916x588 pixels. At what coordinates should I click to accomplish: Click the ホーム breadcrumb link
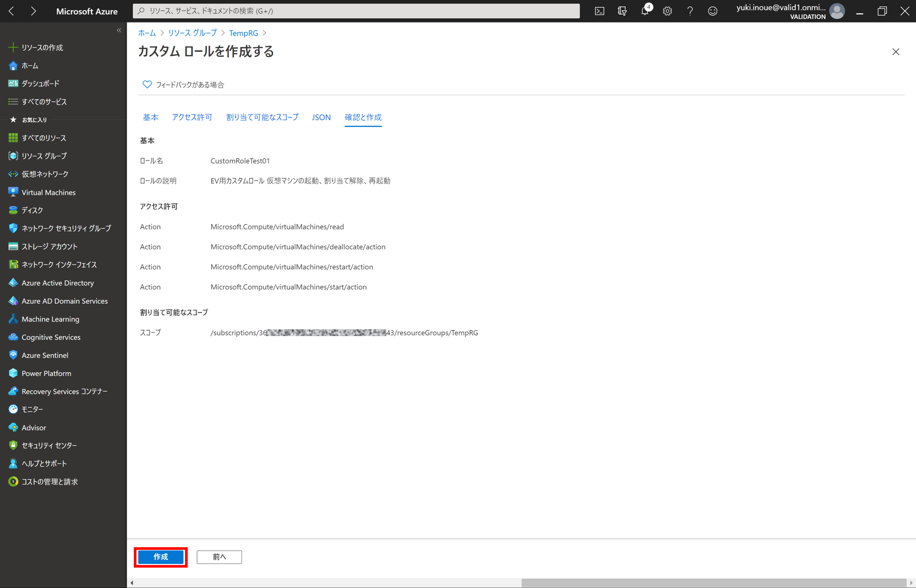(147, 33)
